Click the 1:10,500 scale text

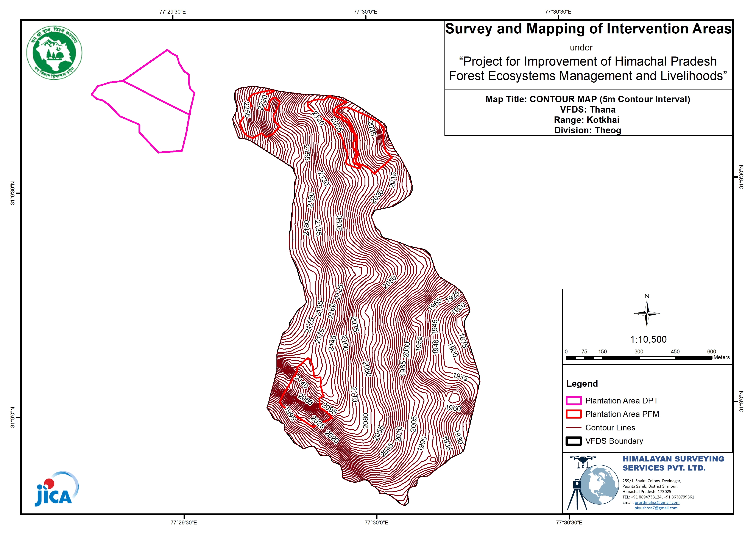coord(648,339)
